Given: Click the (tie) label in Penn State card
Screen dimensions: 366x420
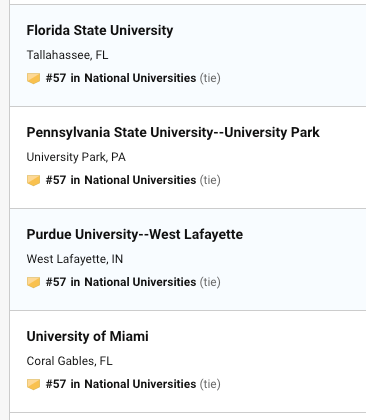Looking at the screenshot, I should coord(210,180).
